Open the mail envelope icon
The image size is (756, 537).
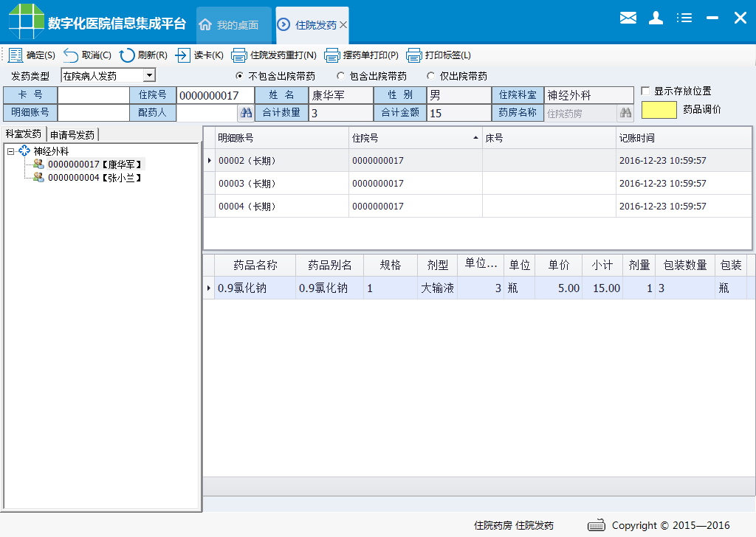628,18
